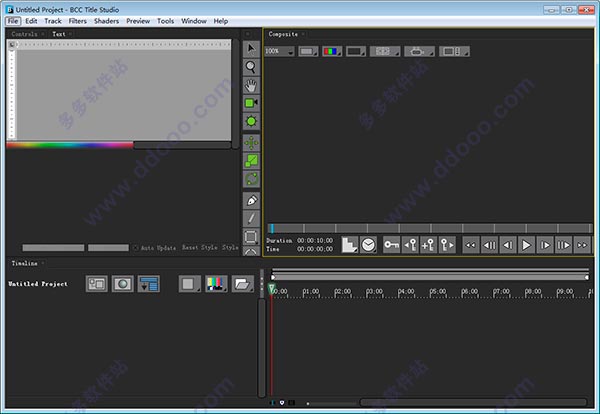The width and height of the screenshot is (600, 414).
Task: Select the Timeline tab
Action: tap(24, 263)
